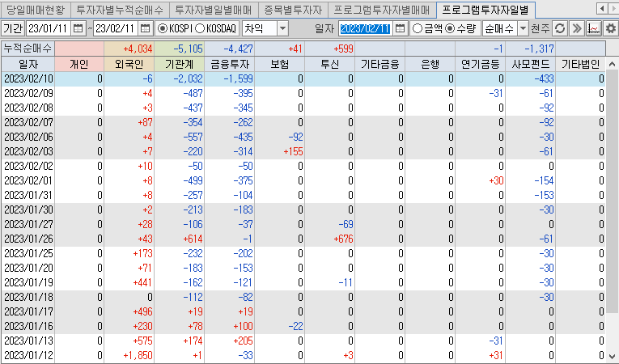Viewport: 619px width, 364px height.
Task: Select the 2023/01/31 row date
Action: click(28, 195)
